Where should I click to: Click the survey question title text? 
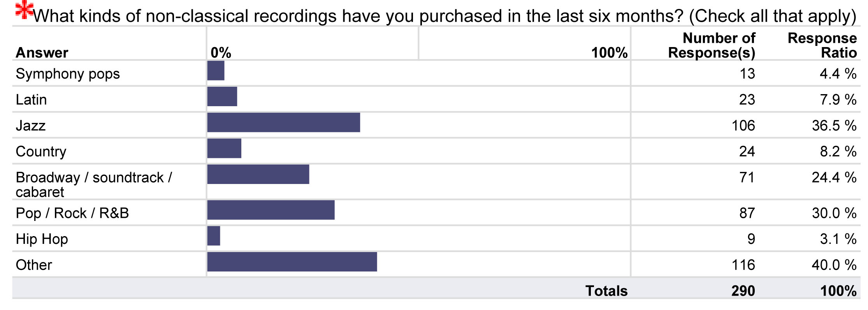(445, 16)
